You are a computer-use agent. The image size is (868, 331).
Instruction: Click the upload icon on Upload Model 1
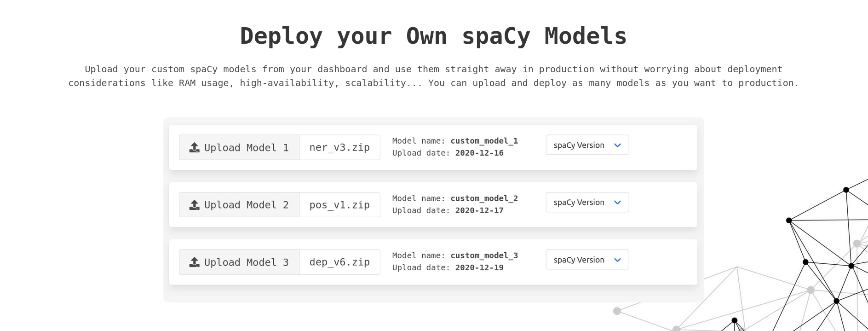point(194,147)
